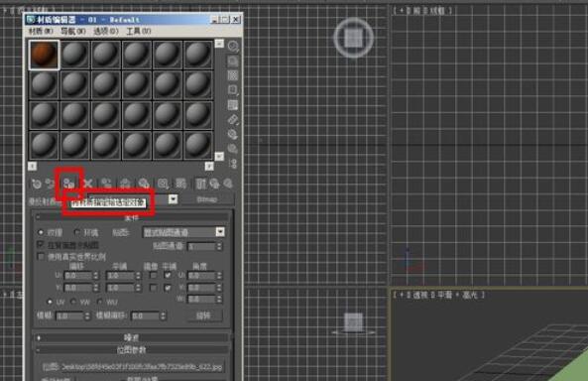Select the first red material sample slot

(44, 56)
